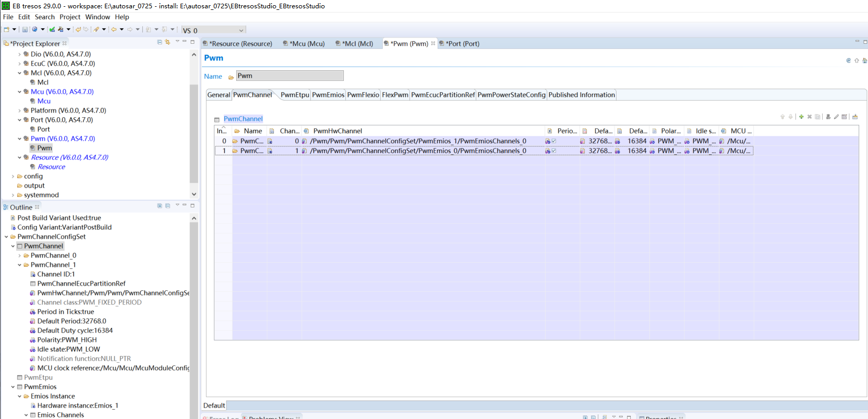Expand the Dio (V6.0.0, AS4.7.0) node
The width and height of the screenshot is (868, 419).
(x=19, y=54)
